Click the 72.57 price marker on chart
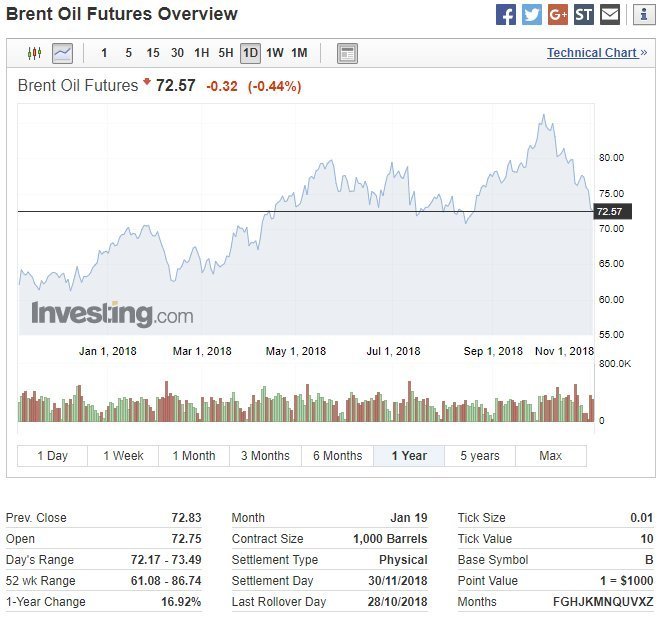The height and width of the screenshot is (618, 663). coord(608,212)
